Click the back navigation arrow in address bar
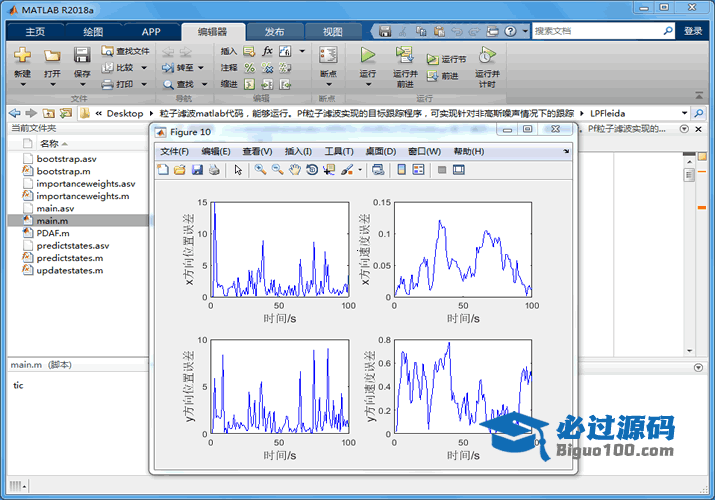The width and height of the screenshot is (715, 500). pyautogui.click(x=15, y=113)
